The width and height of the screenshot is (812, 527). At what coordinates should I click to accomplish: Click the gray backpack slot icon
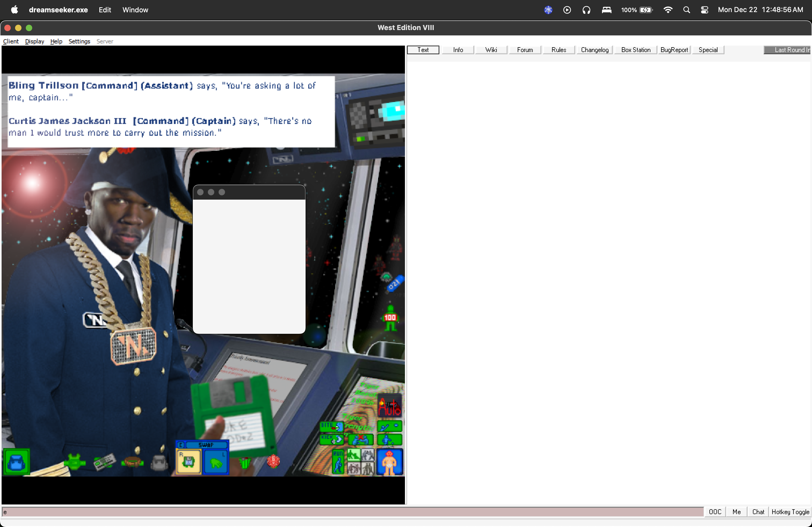(x=159, y=462)
